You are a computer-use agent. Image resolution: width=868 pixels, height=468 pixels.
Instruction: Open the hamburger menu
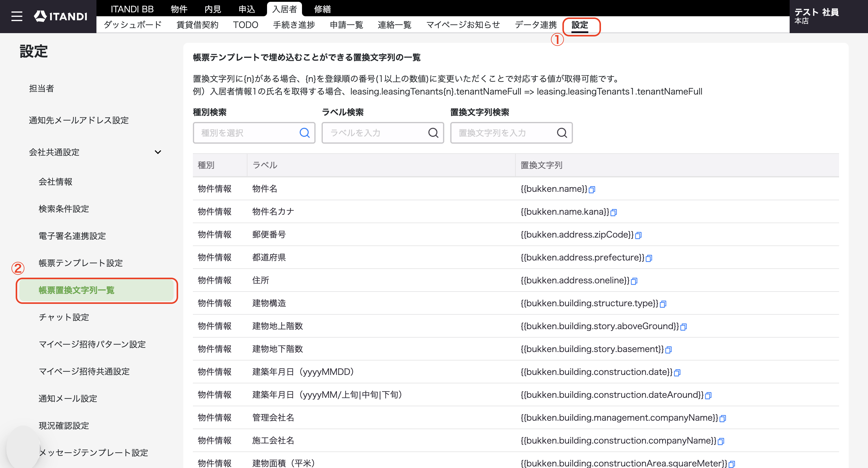tap(17, 16)
